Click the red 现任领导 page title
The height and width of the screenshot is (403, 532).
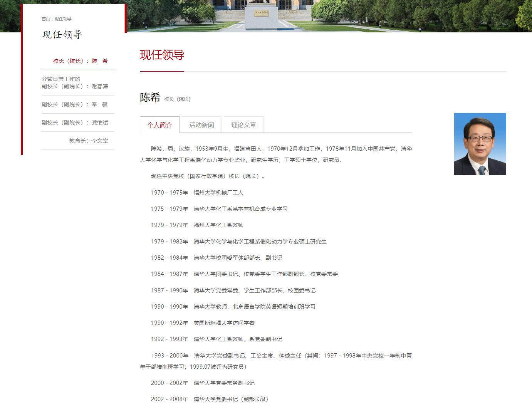click(162, 55)
